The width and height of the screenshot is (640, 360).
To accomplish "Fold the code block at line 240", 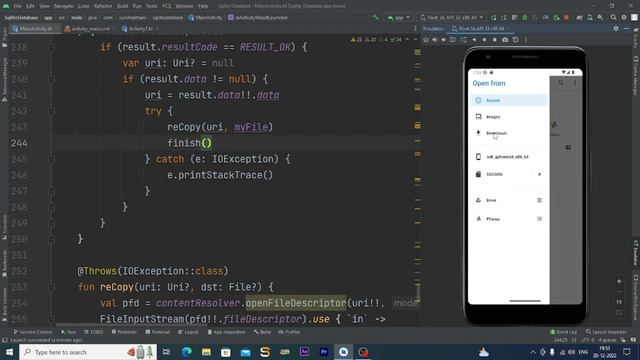I will point(51,79).
